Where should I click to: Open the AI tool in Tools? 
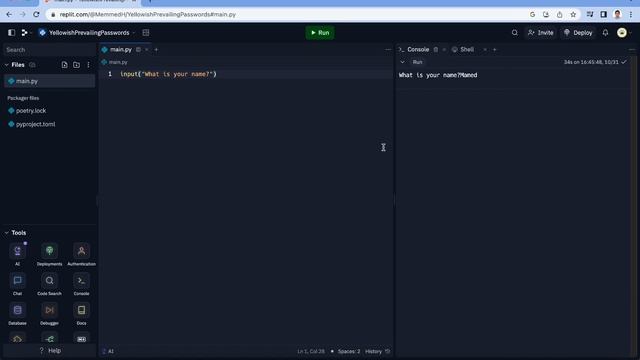(x=17, y=254)
